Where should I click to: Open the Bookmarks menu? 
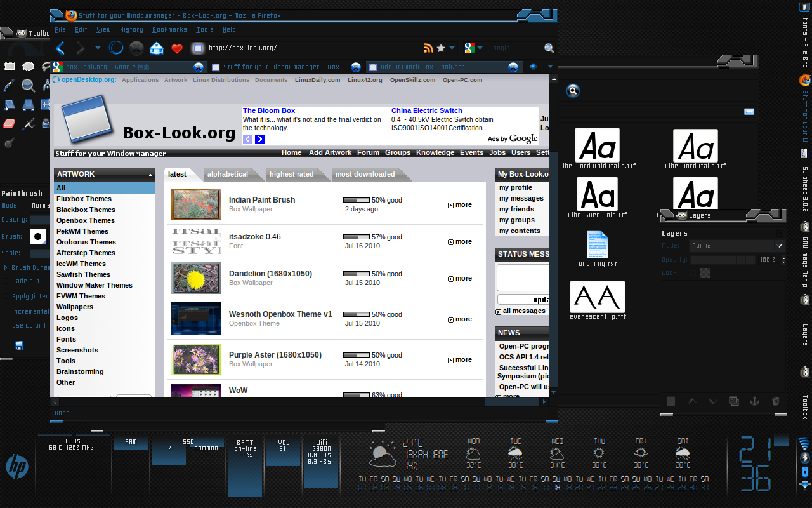tap(169, 29)
